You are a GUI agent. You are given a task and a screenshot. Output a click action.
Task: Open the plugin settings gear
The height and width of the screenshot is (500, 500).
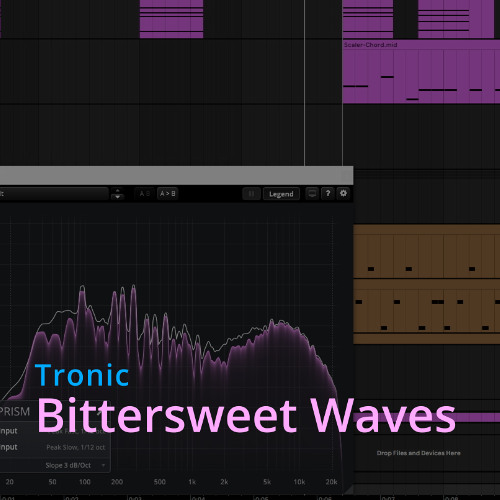point(343,193)
